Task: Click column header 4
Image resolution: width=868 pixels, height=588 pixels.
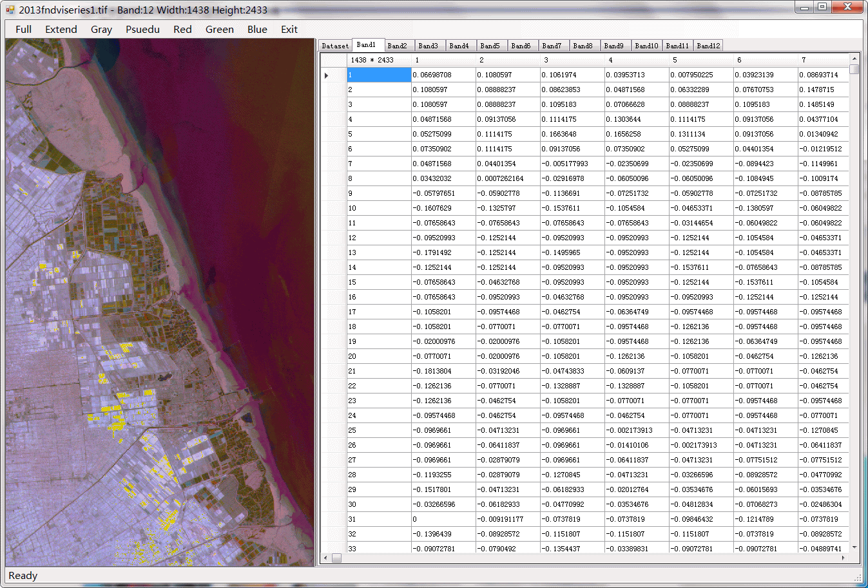Action: pos(637,60)
